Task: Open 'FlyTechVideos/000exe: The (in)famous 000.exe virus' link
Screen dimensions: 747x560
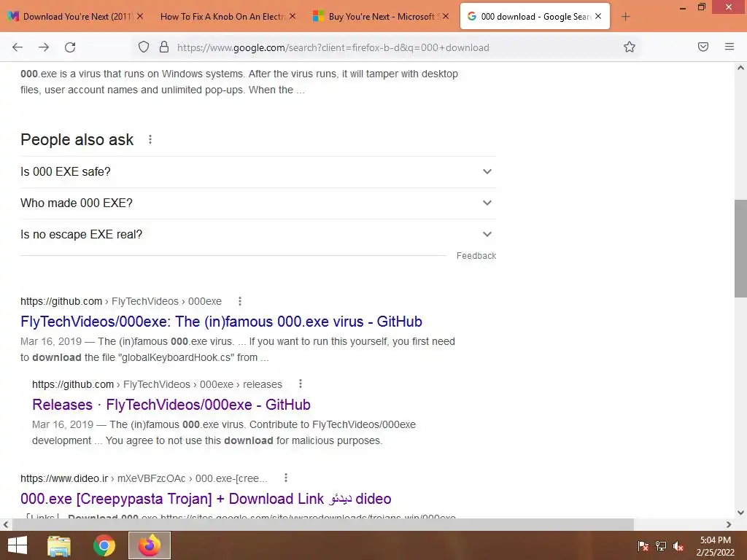Action: point(221,322)
